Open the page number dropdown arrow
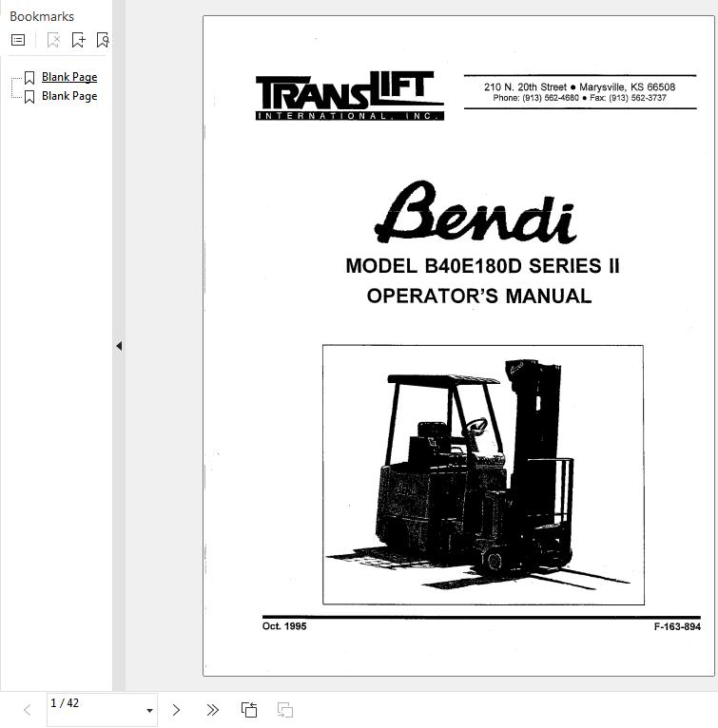 (149, 710)
